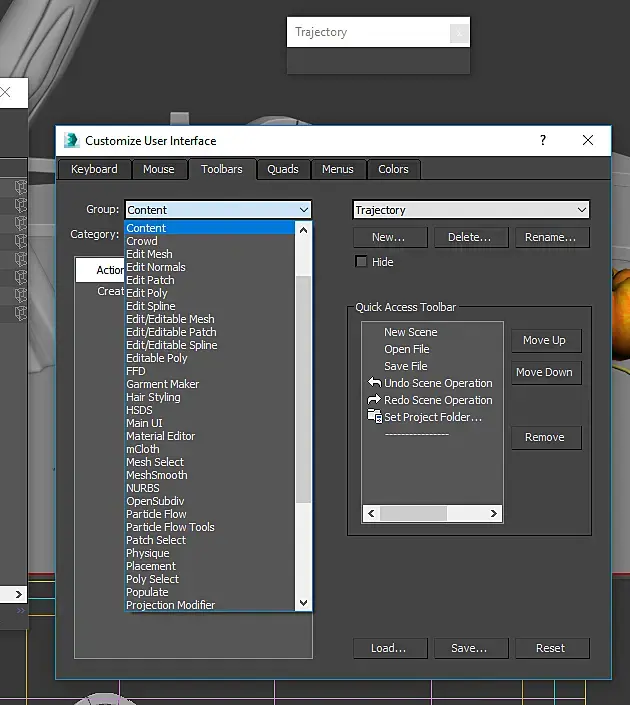630x705 pixels.
Task: Pick NURBS from the list
Action: pos(210,488)
